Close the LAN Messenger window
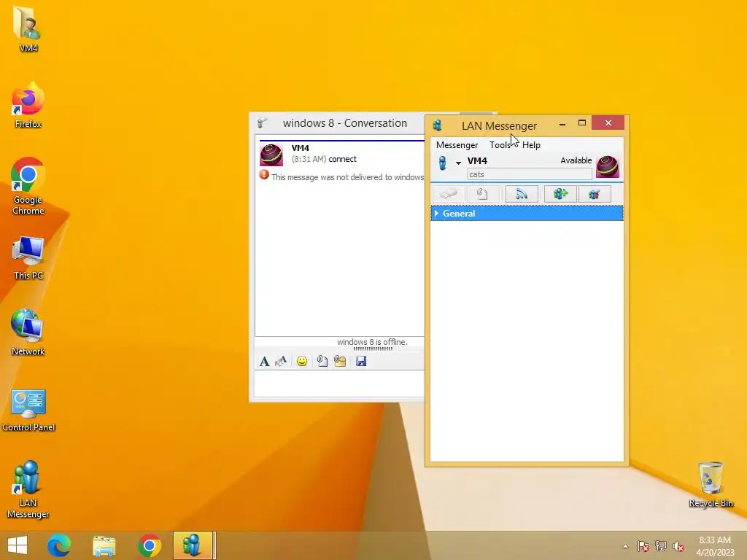Screen dimensions: 747x560 click(608, 122)
